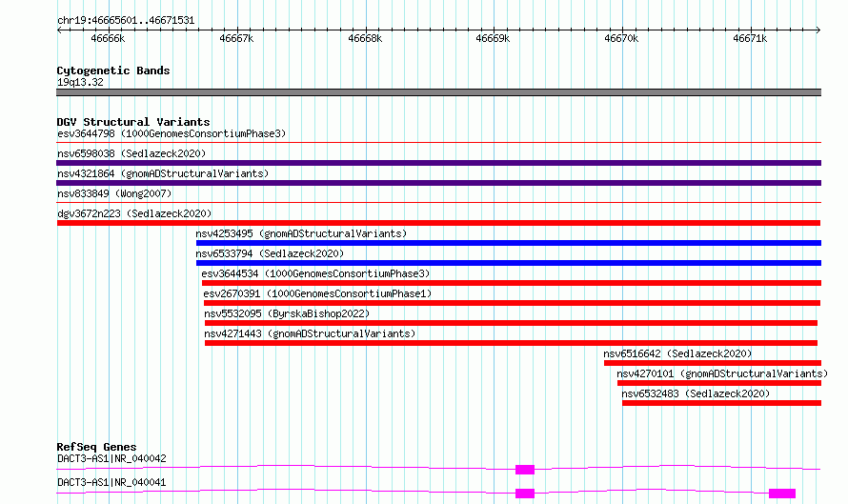848x504 pixels.
Task: Click the NR_040041 exon near 46669k
Action: coord(525,494)
